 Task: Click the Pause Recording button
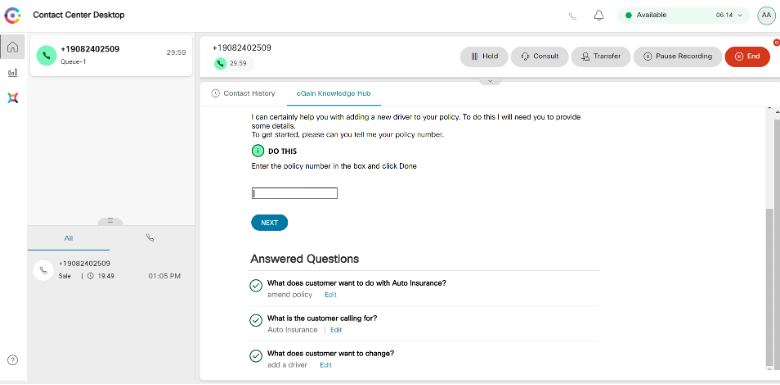[677, 57]
